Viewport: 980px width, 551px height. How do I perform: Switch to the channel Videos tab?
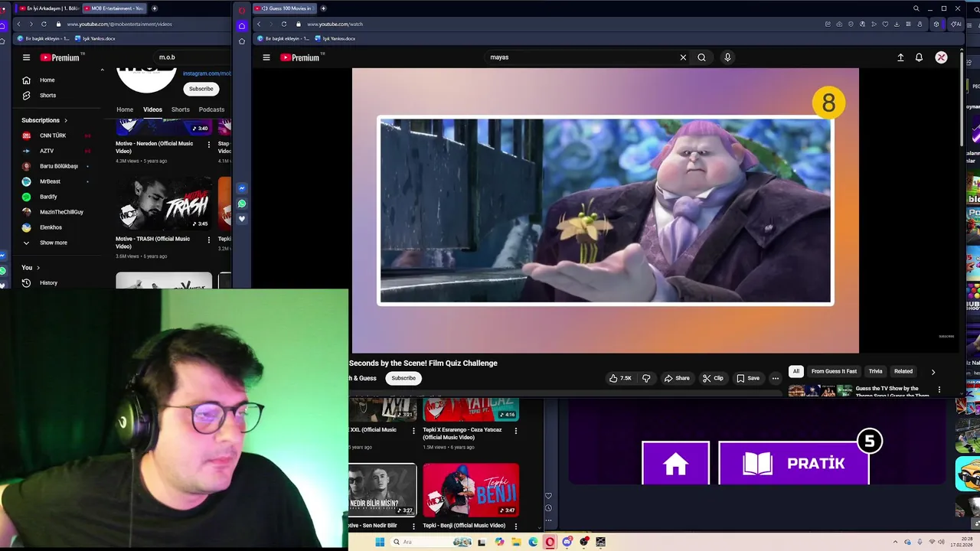pos(152,109)
